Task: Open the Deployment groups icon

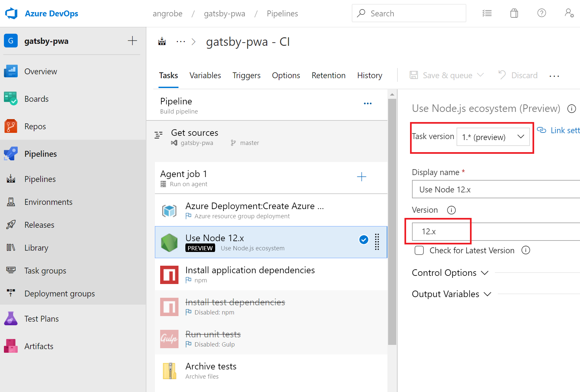Action: point(11,293)
